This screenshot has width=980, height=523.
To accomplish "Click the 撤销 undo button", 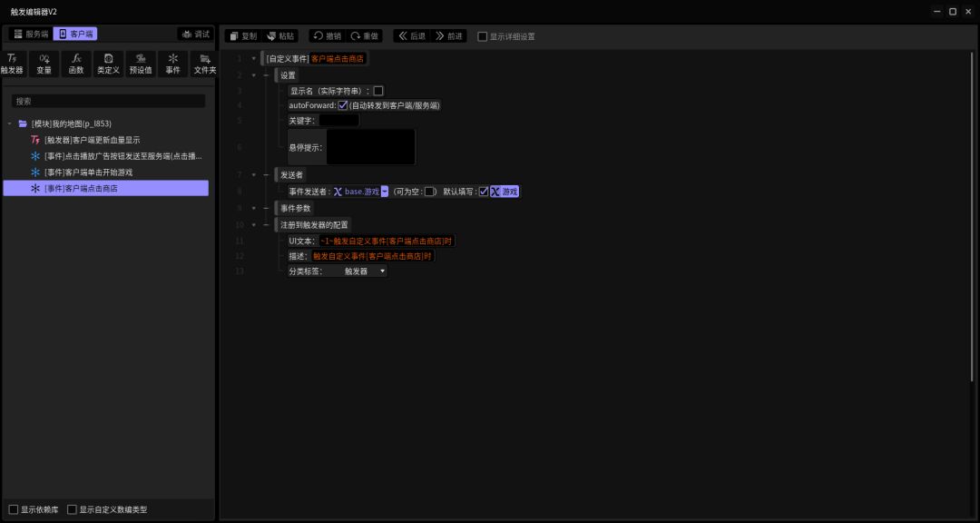I will point(328,36).
